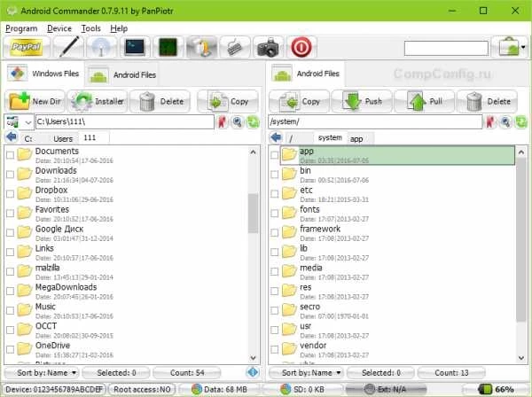Open the Tools menu

pos(90,28)
